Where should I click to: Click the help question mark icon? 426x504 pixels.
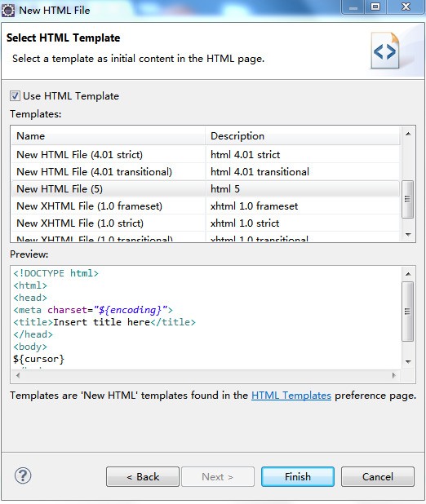click(x=23, y=476)
